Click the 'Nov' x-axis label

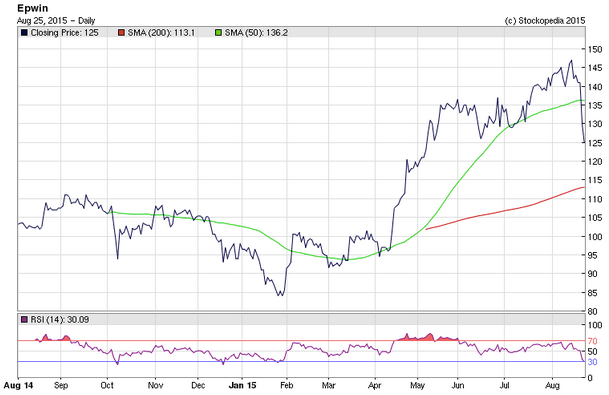click(x=155, y=385)
